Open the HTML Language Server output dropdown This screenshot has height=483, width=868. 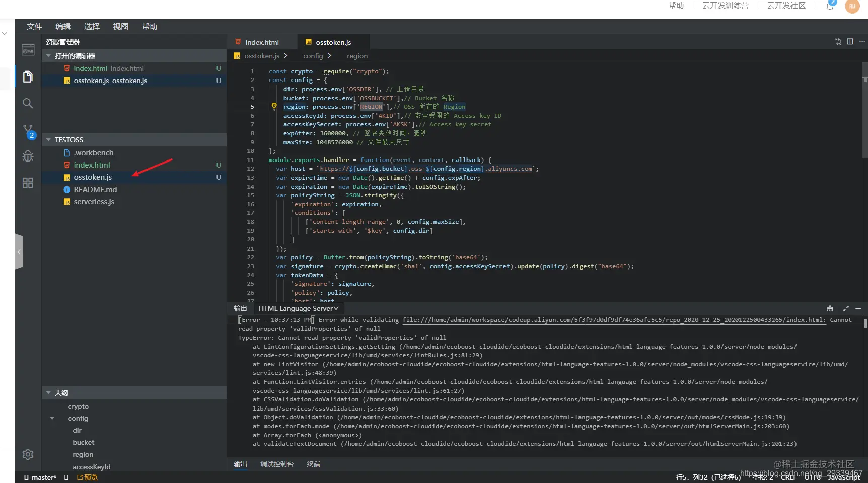(x=299, y=308)
